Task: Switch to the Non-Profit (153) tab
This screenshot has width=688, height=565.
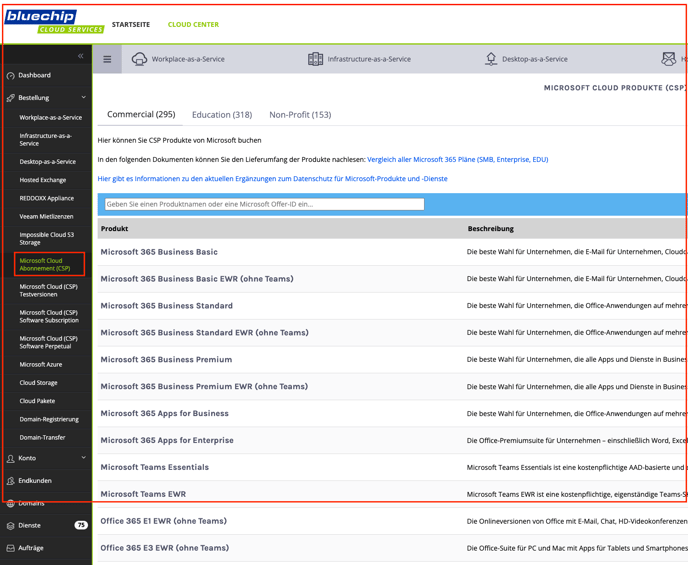Action: tap(300, 115)
